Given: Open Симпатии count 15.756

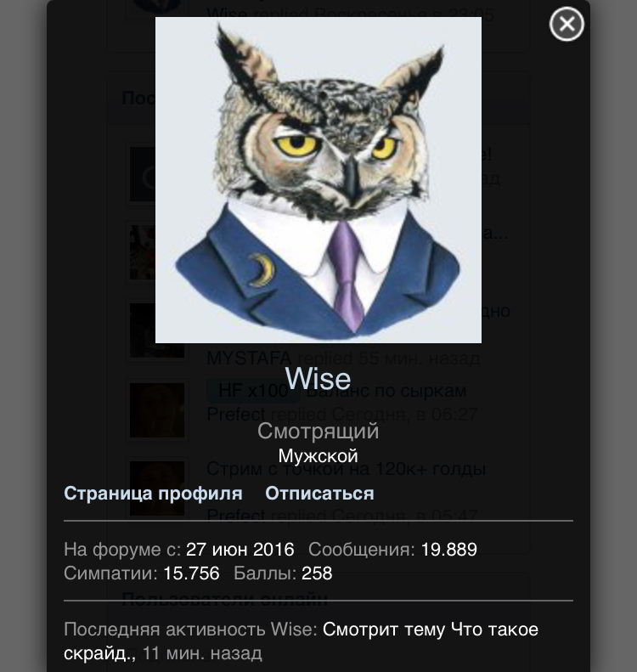Looking at the screenshot, I should pos(191,573).
